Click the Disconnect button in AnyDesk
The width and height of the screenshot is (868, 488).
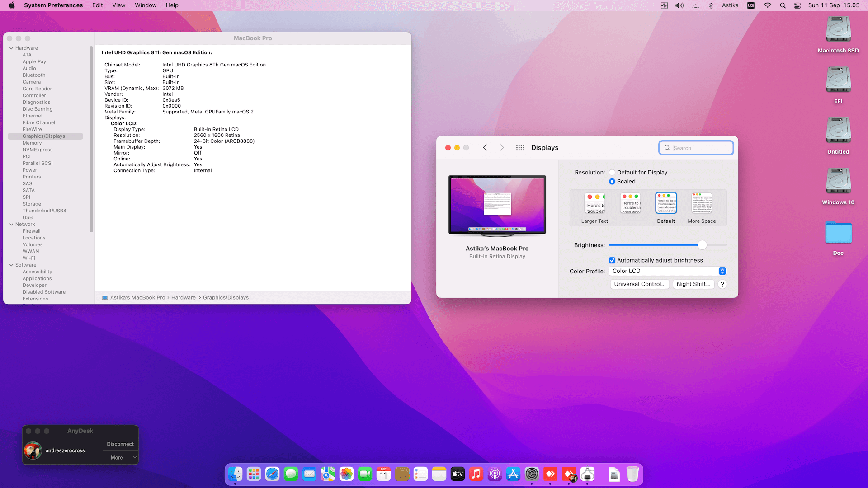pyautogui.click(x=120, y=444)
